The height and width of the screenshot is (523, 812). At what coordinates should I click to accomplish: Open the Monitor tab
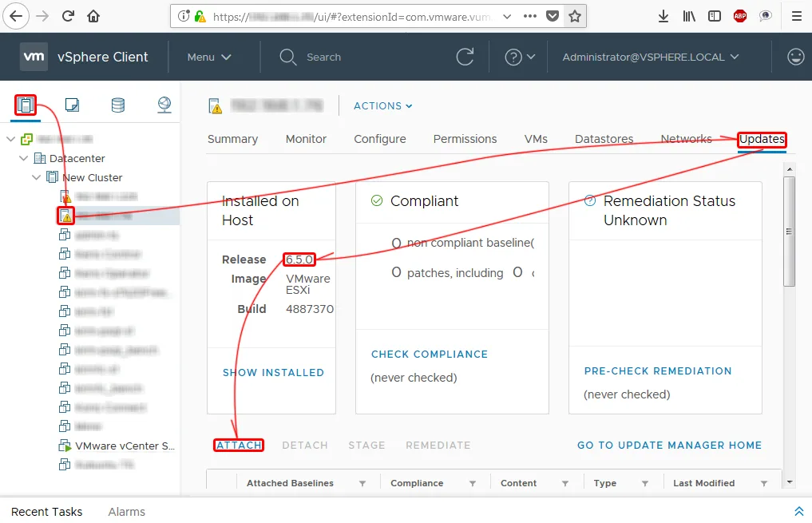click(x=306, y=139)
